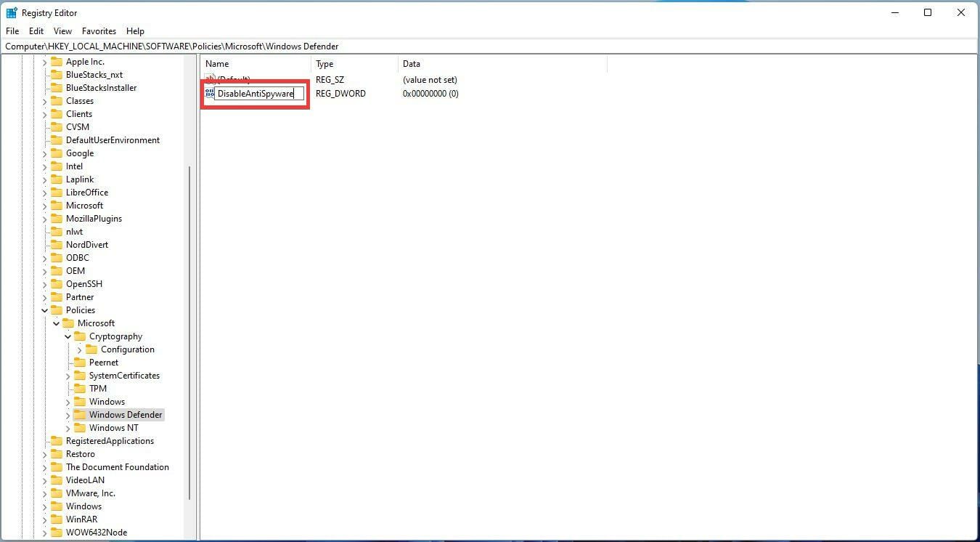The height and width of the screenshot is (542, 980).
Task: Select the Windows key under Policies Microsoft
Action: point(107,402)
